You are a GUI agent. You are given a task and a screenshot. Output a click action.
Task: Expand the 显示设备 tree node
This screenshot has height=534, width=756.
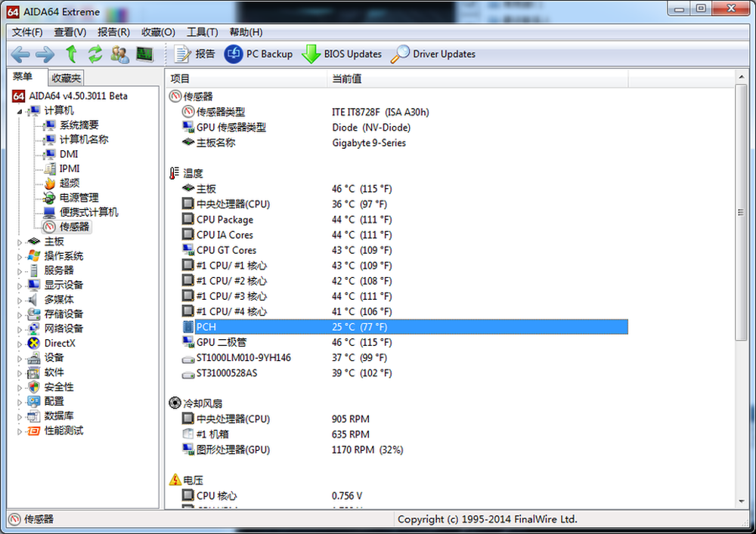pyautogui.click(x=20, y=286)
